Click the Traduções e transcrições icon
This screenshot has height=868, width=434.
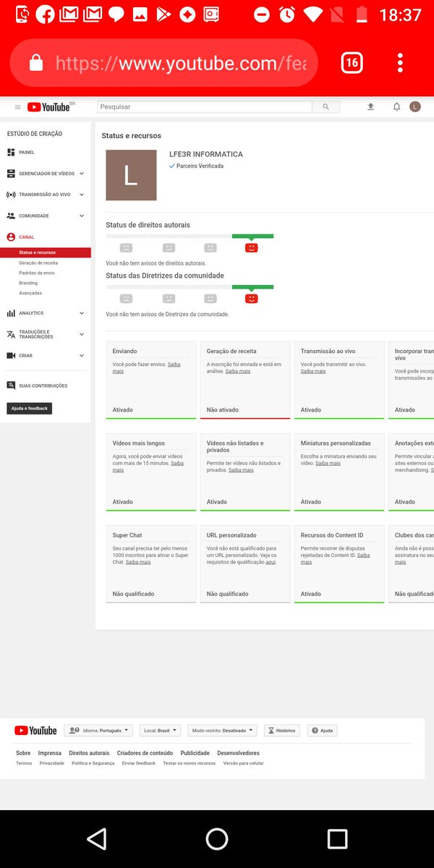click(x=11, y=334)
